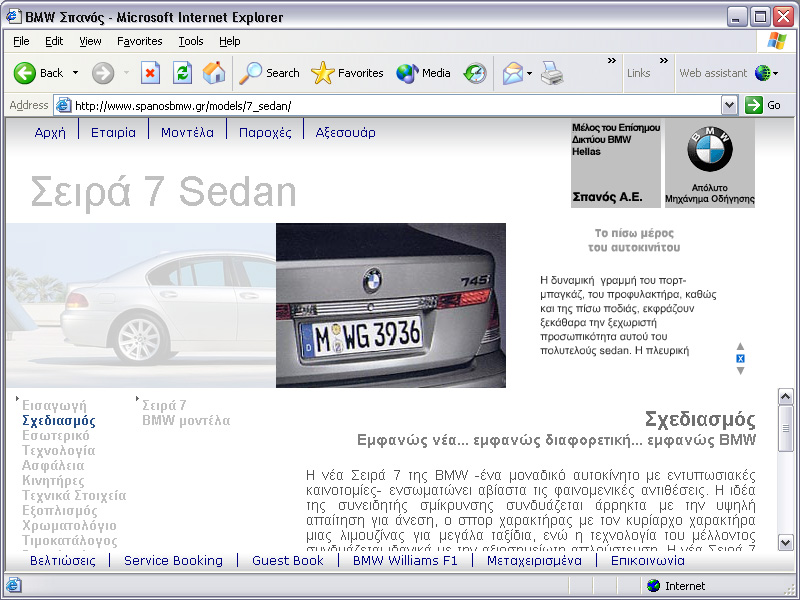The width and height of the screenshot is (800, 600).
Task: Select Κινητήρες in the side menu
Action: pyautogui.click(x=53, y=481)
